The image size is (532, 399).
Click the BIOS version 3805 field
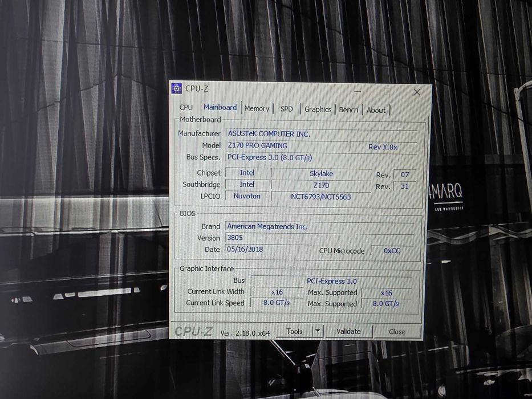pos(319,238)
